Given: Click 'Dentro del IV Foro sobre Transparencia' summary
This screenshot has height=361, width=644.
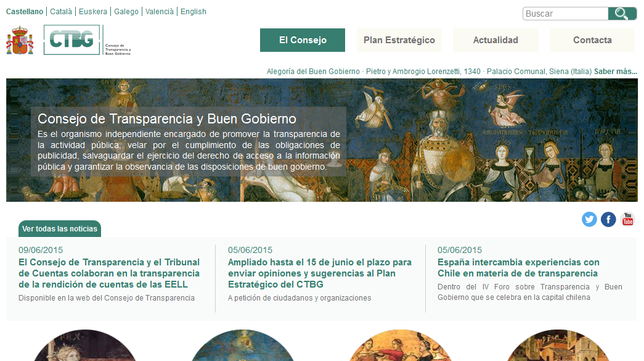Looking at the screenshot, I should pyautogui.click(x=530, y=292).
